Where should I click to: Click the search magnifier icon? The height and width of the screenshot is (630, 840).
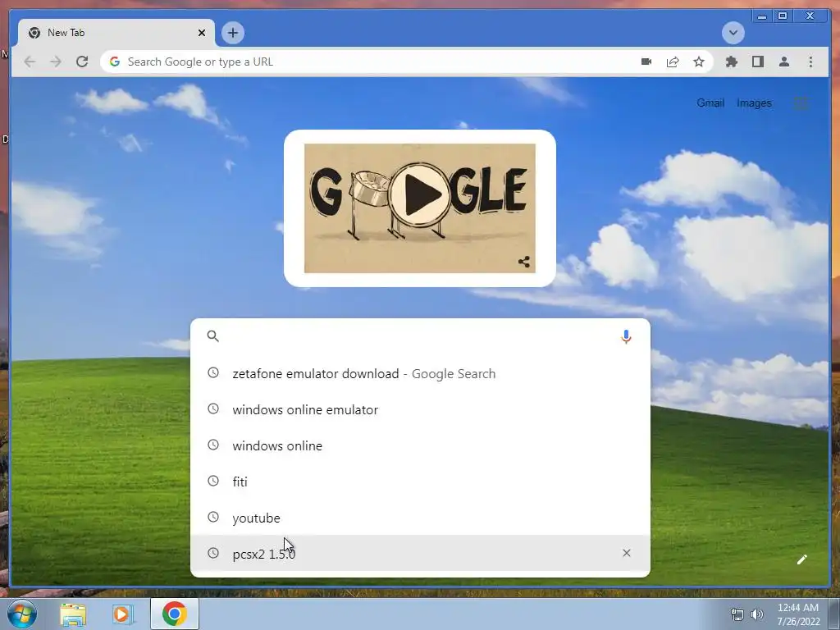pos(213,336)
